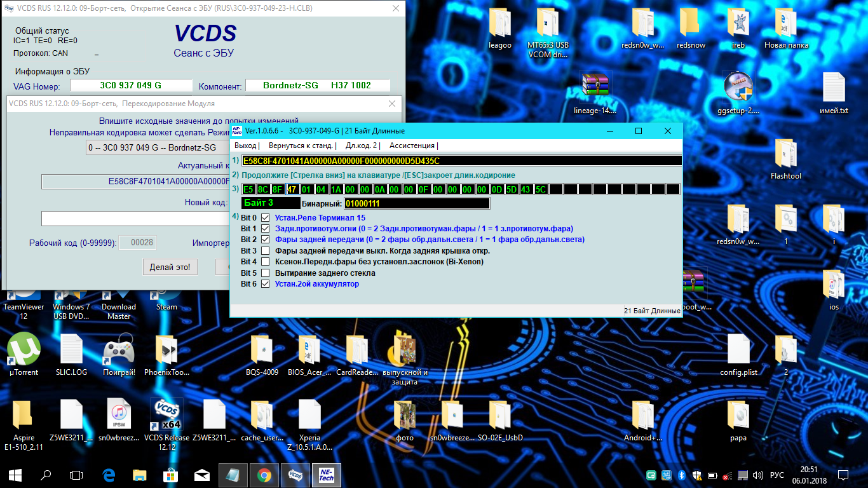
Task: Click Вернуться к станд. menu item
Action: (302, 146)
